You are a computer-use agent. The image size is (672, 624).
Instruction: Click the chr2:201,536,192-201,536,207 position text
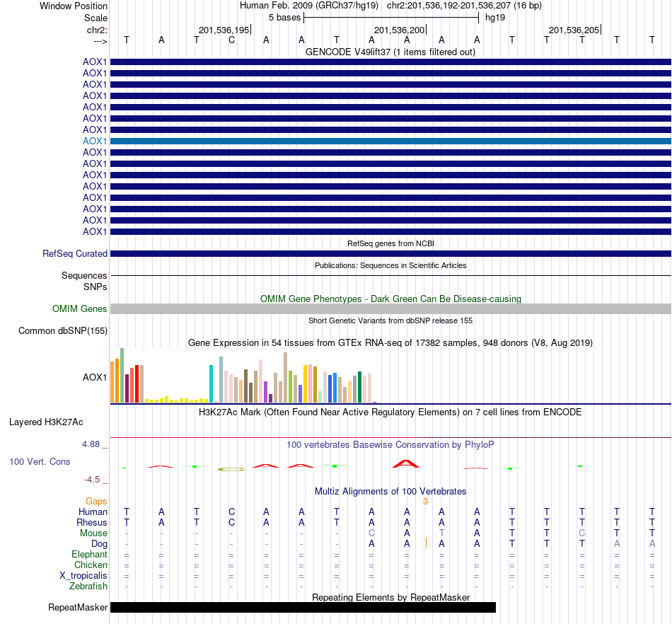(x=464, y=6)
